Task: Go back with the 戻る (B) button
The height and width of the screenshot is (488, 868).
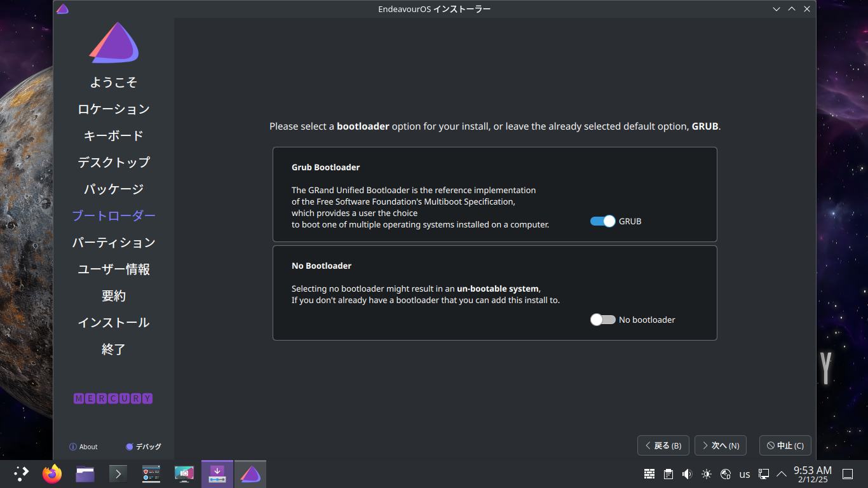Action: click(663, 445)
